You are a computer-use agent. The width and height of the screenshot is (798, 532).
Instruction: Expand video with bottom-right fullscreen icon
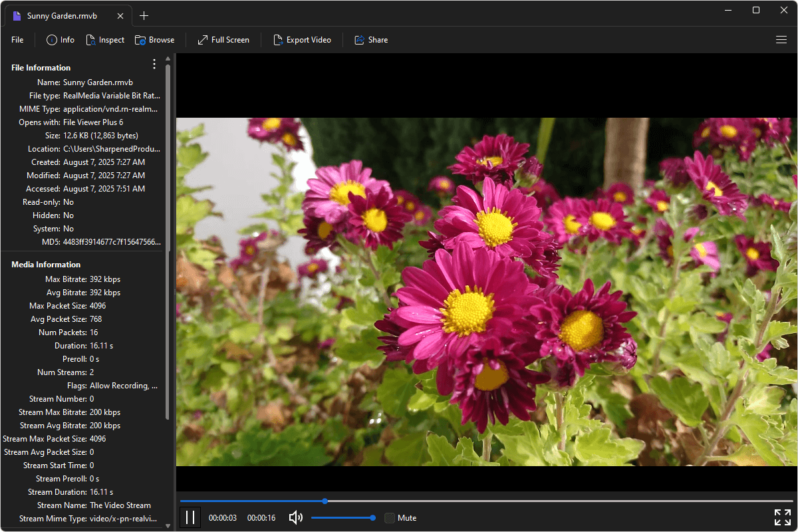782,517
